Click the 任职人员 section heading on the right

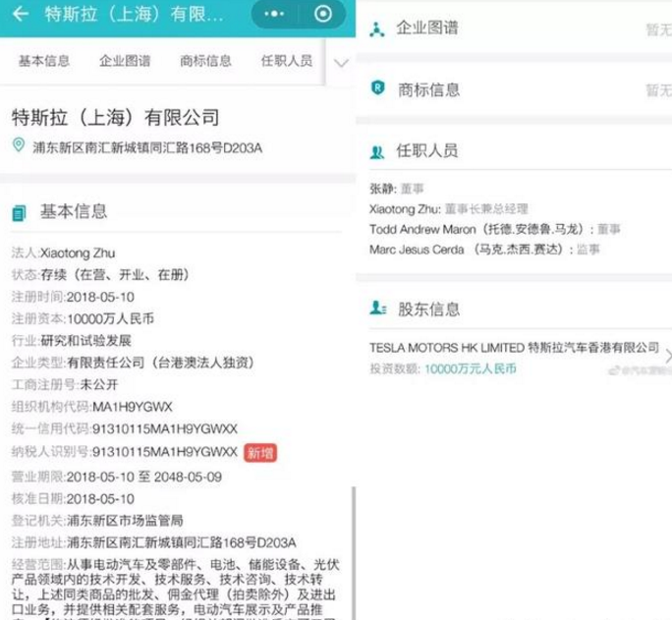point(427,150)
